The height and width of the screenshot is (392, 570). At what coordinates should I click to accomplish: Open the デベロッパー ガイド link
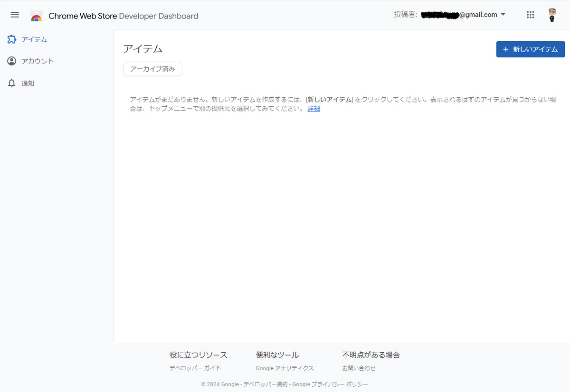(x=195, y=368)
